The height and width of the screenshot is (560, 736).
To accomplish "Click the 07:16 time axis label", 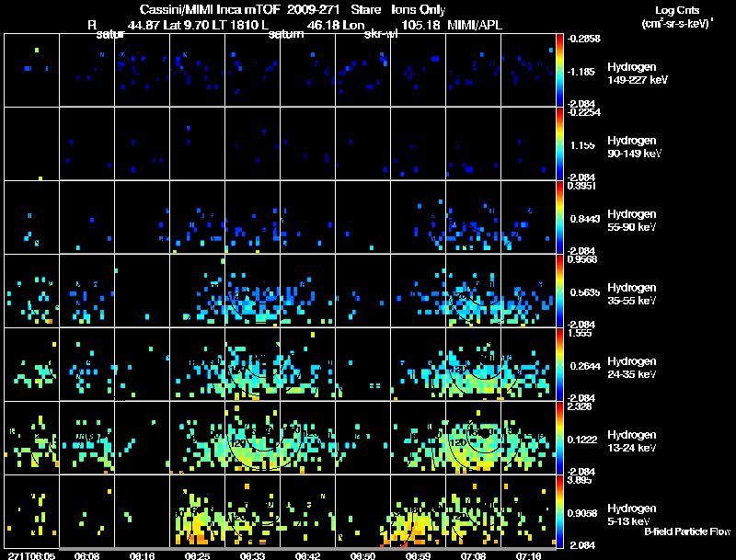I will [528, 555].
